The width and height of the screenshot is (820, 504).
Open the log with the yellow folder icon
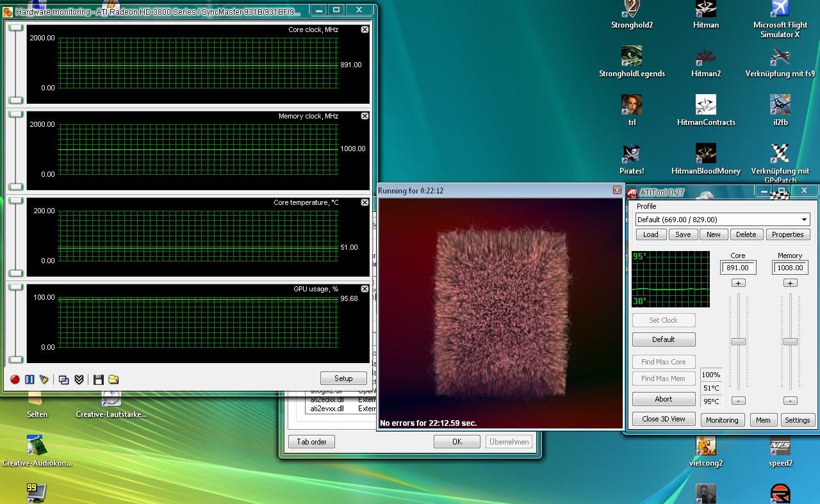pyautogui.click(x=113, y=379)
